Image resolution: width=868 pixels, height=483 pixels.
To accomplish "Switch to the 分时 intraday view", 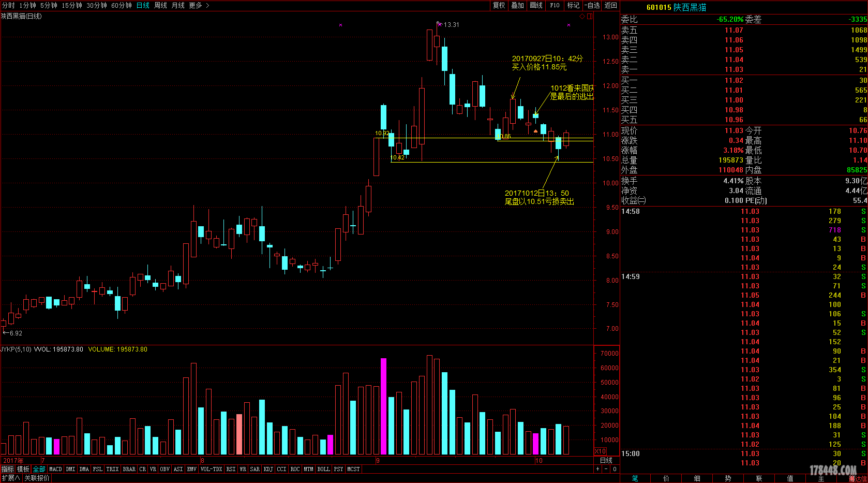I will click(8, 5).
